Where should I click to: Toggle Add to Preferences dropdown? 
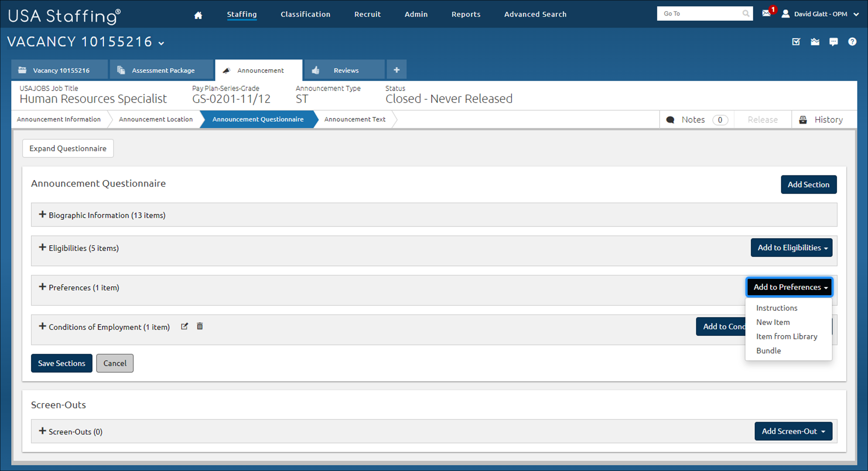coord(789,287)
